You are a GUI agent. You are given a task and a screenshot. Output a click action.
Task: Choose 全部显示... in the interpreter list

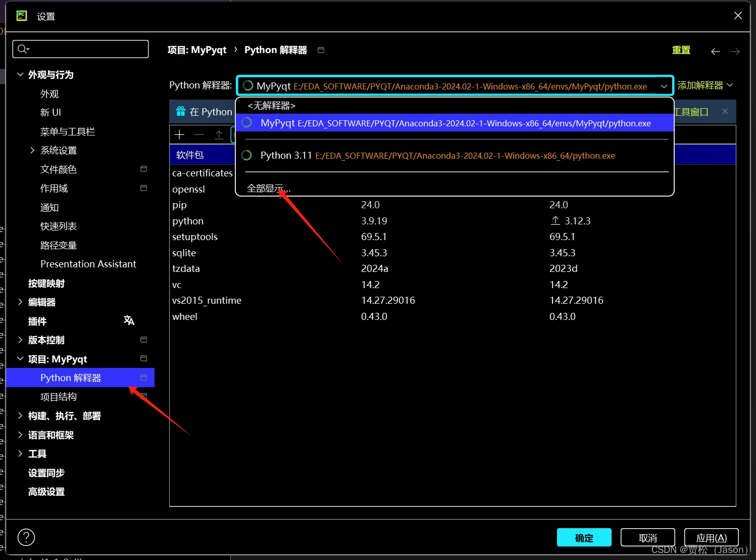pyautogui.click(x=269, y=188)
